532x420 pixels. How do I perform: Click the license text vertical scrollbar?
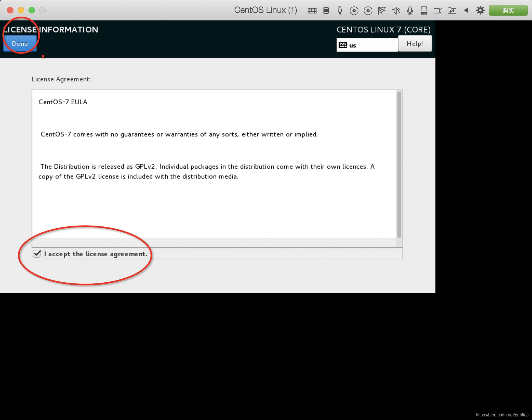pyautogui.click(x=399, y=165)
